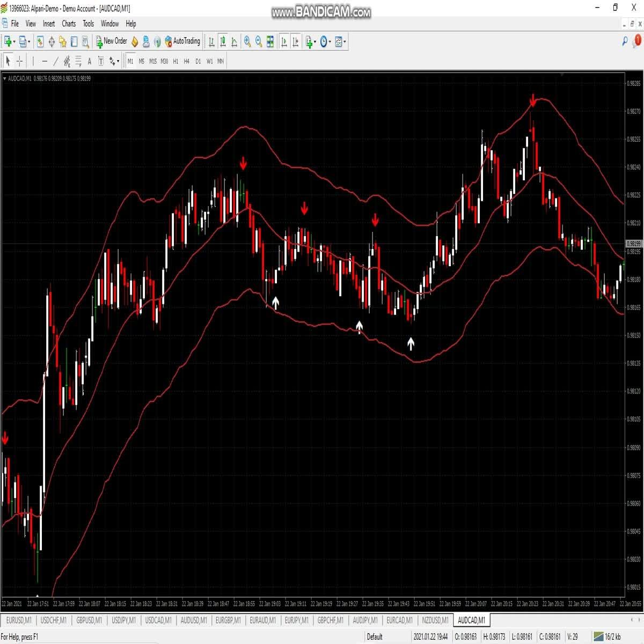The image size is (644, 644).
Task: Open the Market Watch panel
Action: coord(40,41)
